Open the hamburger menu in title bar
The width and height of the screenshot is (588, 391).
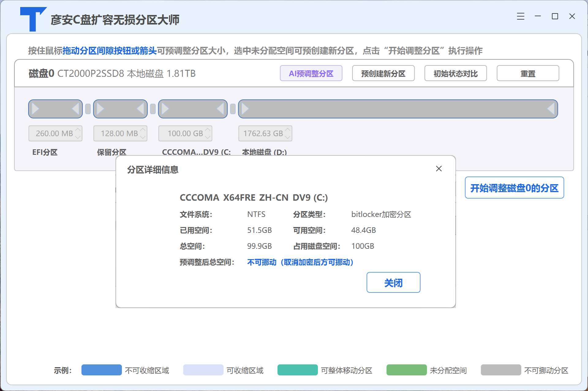pyautogui.click(x=521, y=17)
